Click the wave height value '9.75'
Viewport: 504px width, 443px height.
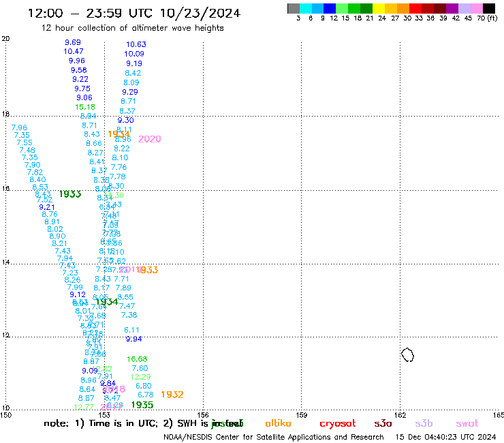82,89
